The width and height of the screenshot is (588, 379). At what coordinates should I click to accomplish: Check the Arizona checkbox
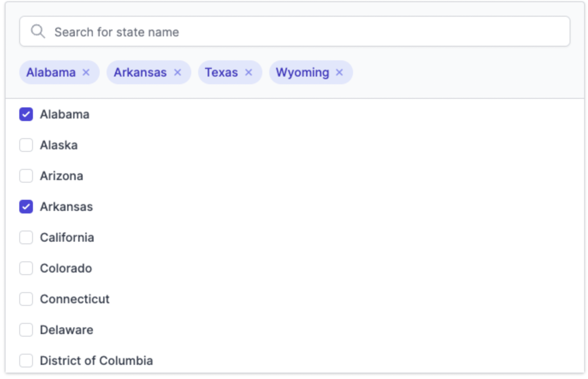(26, 176)
